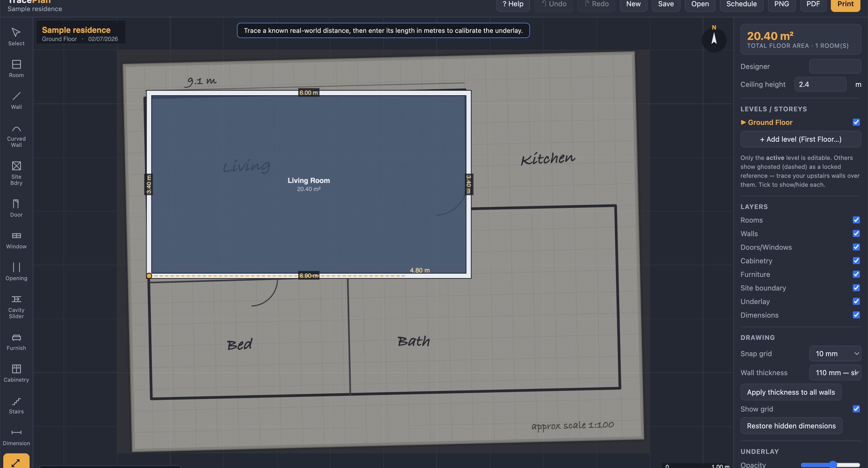Screen dimensions: 868x468
Task: Click the Designer name input field
Action: click(835, 66)
